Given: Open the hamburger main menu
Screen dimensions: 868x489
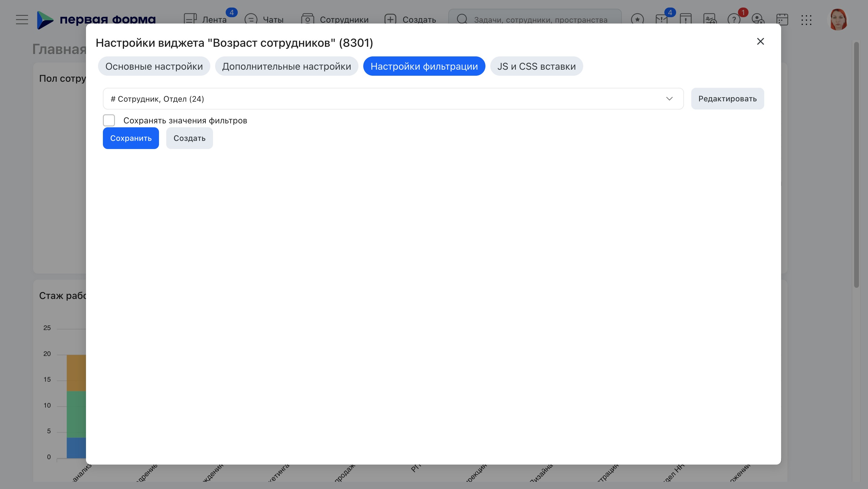Looking at the screenshot, I should 22,20.
